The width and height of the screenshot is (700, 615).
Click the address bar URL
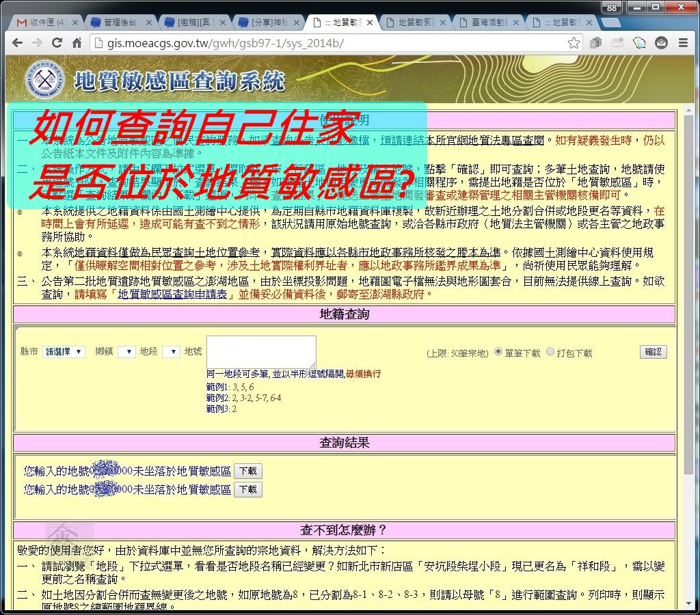[x=226, y=43]
